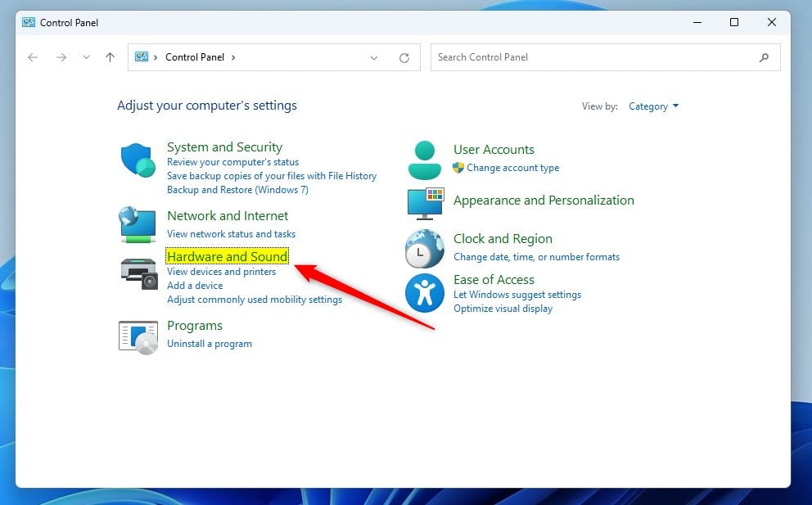Open Adjust commonly used mobility settings
The height and width of the screenshot is (505, 812).
[255, 300]
